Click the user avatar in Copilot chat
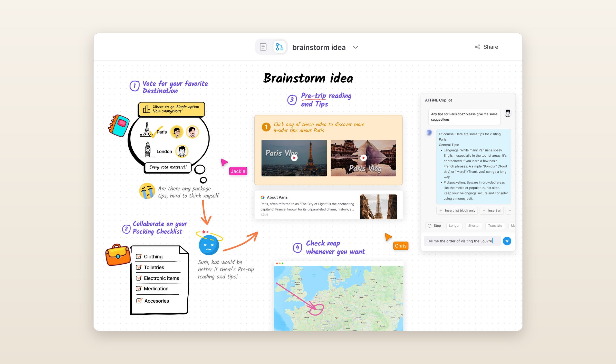This screenshot has width=616, height=364. pyautogui.click(x=508, y=113)
